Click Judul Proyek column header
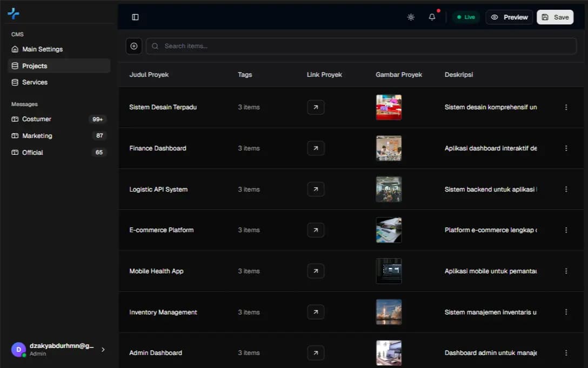The height and width of the screenshot is (368, 588). [x=149, y=75]
